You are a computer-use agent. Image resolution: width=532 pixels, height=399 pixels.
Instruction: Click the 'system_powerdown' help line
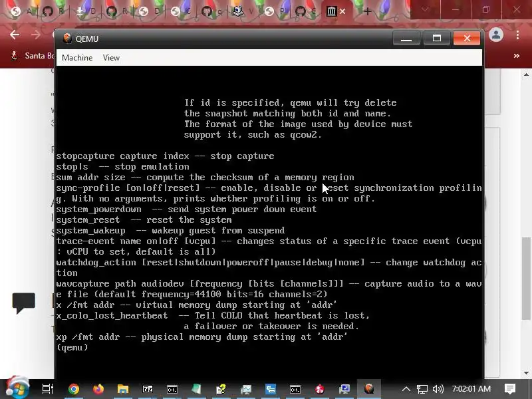click(186, 209)
